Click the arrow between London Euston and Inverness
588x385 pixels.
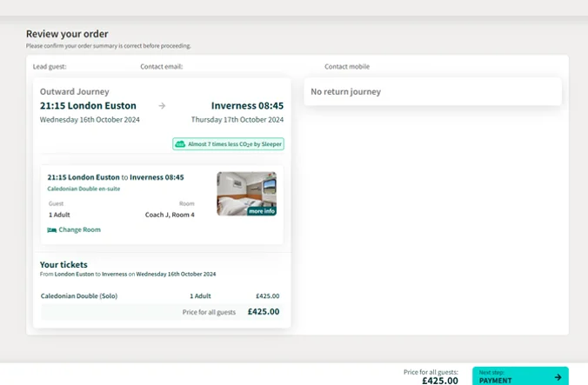(162, 106)
